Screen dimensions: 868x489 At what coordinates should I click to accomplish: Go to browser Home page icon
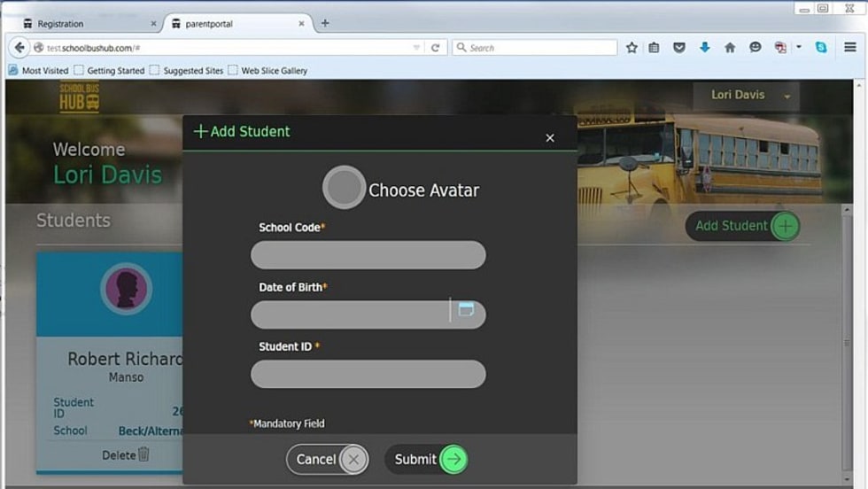point(730,48)
